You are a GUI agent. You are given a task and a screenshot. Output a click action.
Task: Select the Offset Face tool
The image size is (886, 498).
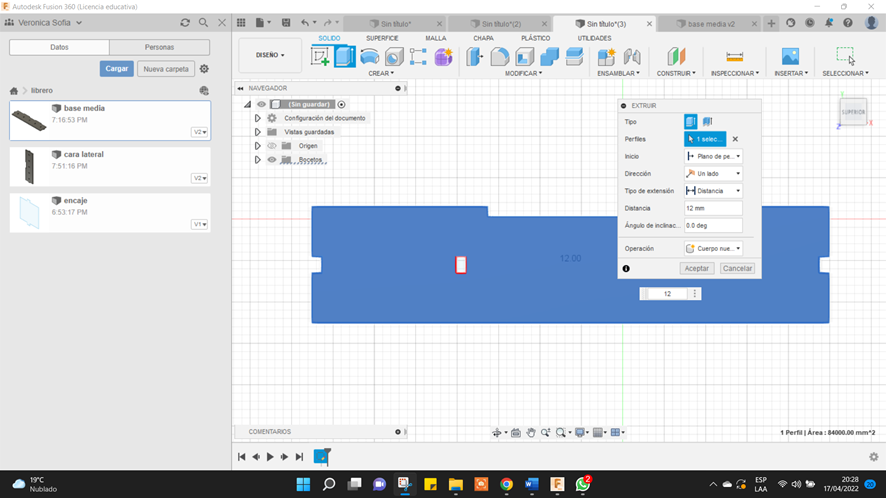[574, 57]
